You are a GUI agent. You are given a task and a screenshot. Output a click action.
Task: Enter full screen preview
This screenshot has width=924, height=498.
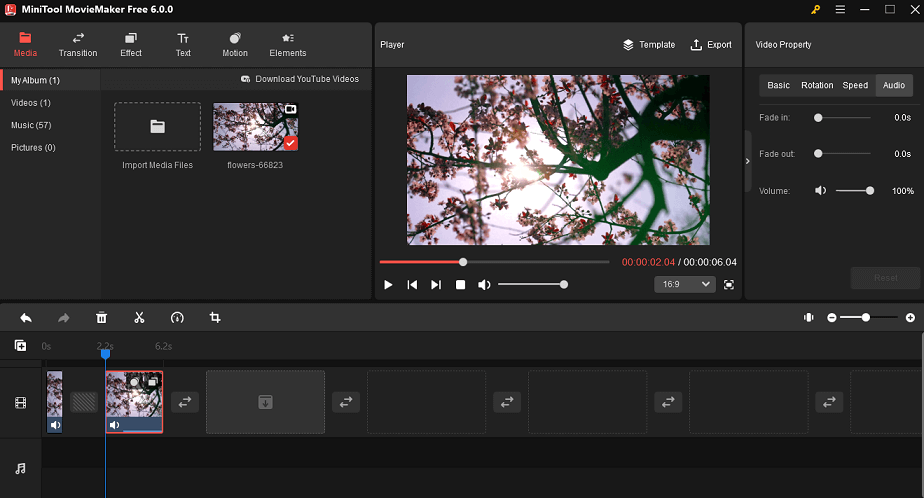[x=729, y=285]
